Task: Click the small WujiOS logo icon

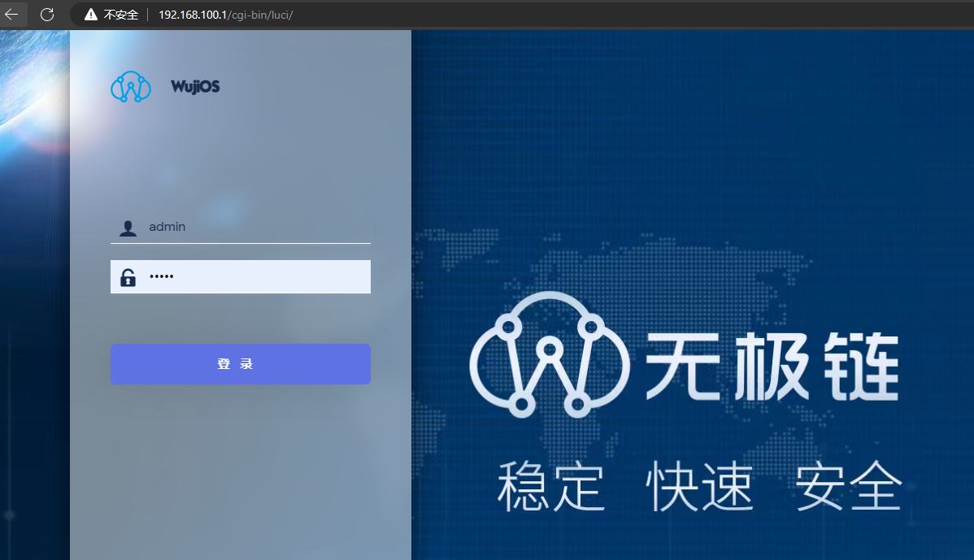Action: 131,87
